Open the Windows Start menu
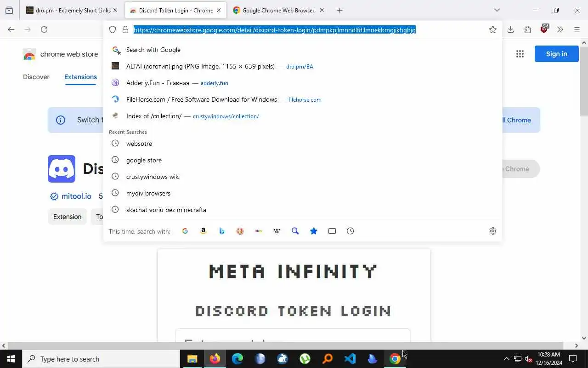Image resolution: width=588 pixels, height=368 pixels. pyautogui.click(x=11, y=359)
